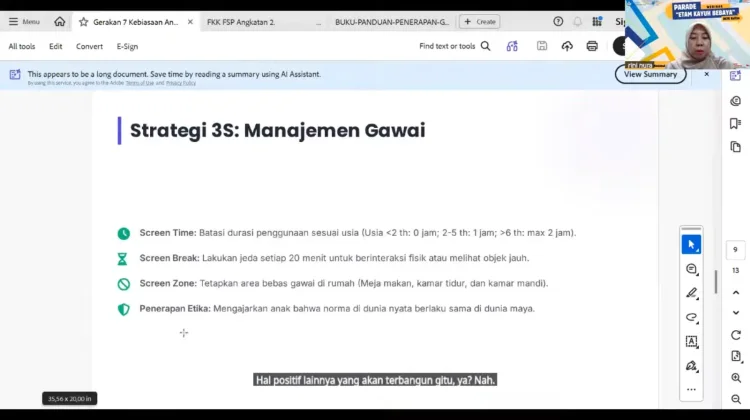Open the E-Sign menu
The image size is (750, 420).
pyautogui.click(x=127, y=46)
